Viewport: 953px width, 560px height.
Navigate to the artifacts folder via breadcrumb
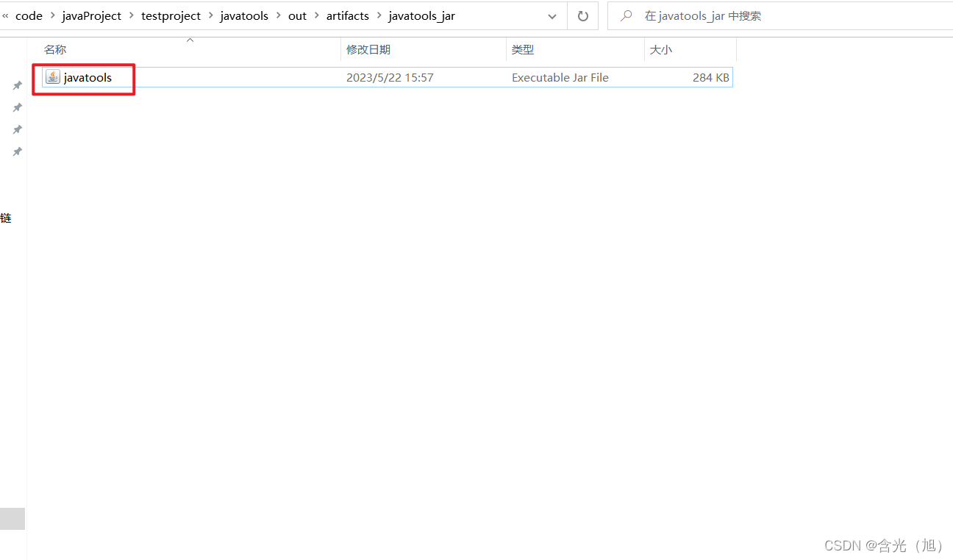347,15
